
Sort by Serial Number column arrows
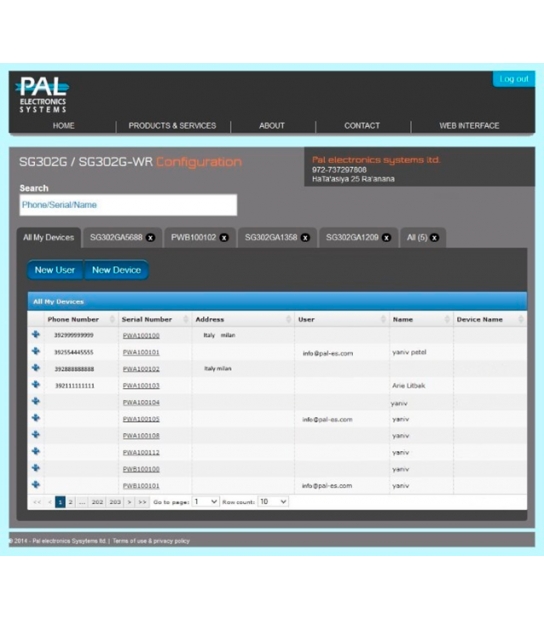click(x=186, y=319)
